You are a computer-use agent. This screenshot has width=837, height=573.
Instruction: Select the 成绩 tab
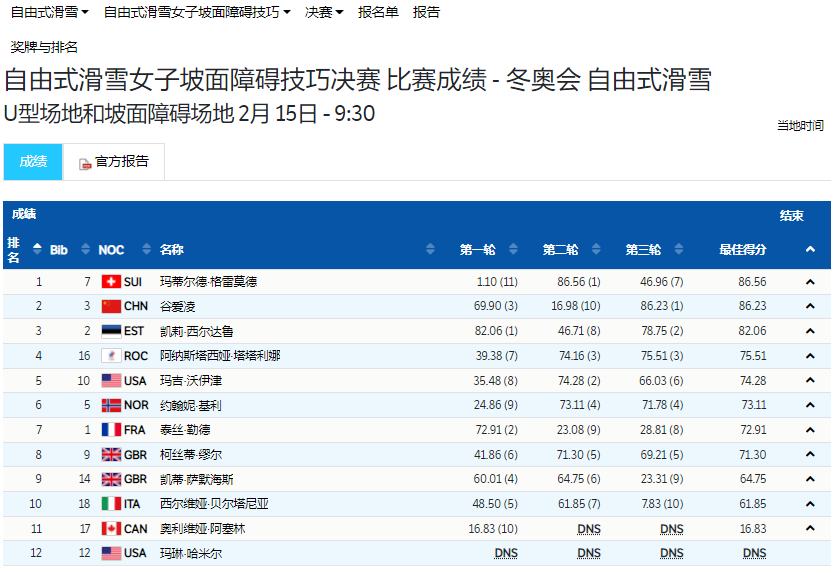click(33, 161)
